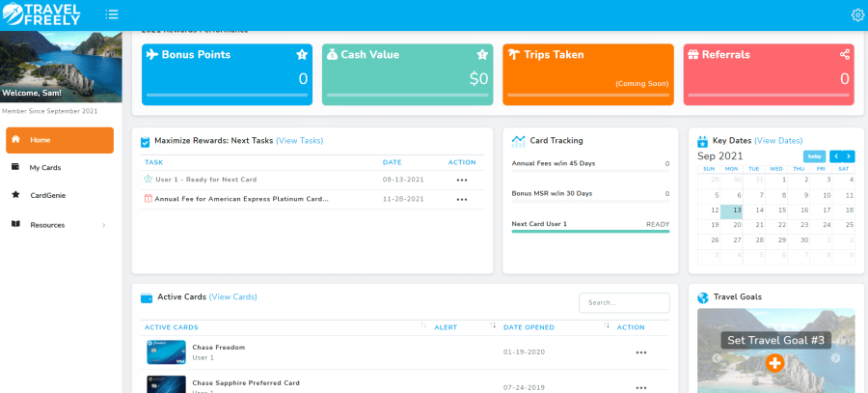Click 'Bonus MSR w/in 30 Days' tracking row
This screenshot has width=868, height=393.
(590, 193)
